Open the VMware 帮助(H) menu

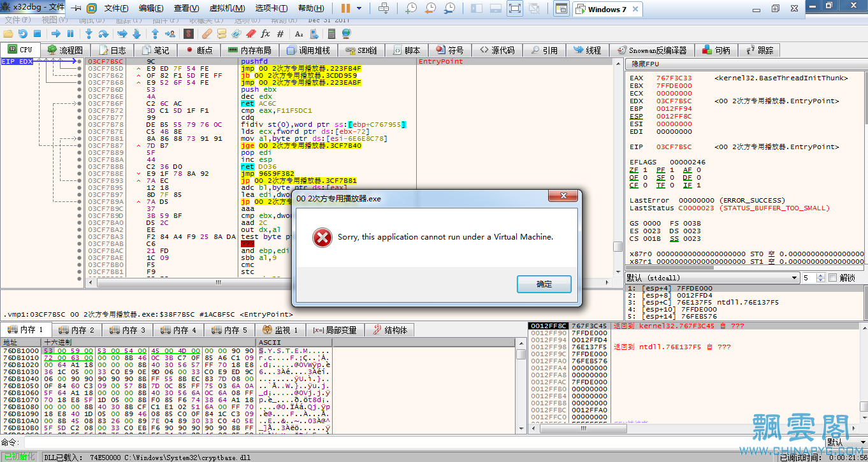click(x=311, y=8)
